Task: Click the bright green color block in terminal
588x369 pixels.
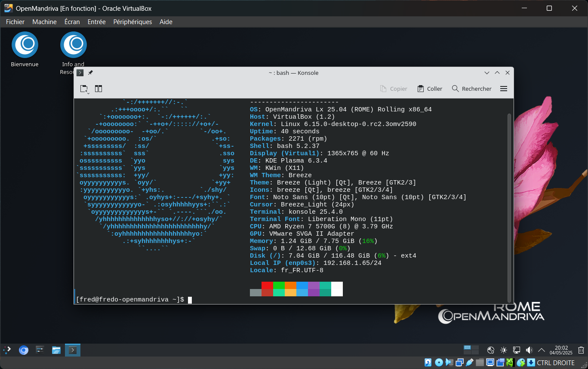Action: [x=279, y=286]
